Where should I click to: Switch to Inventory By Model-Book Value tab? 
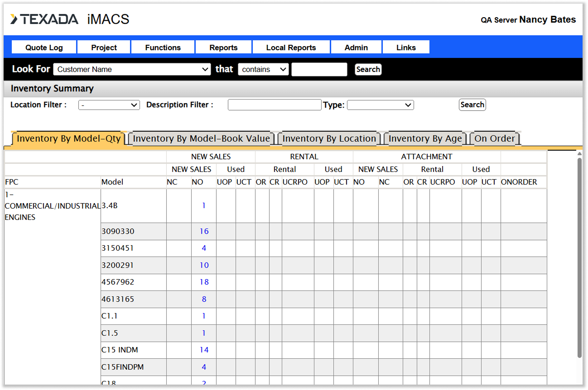[201, 139]
